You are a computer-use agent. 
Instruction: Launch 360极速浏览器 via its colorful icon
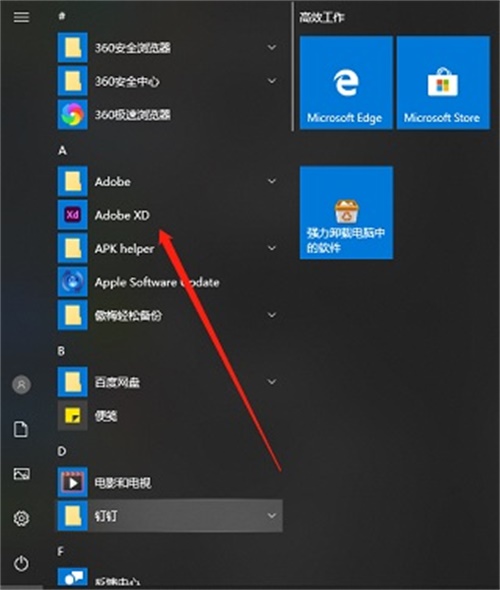73,114
